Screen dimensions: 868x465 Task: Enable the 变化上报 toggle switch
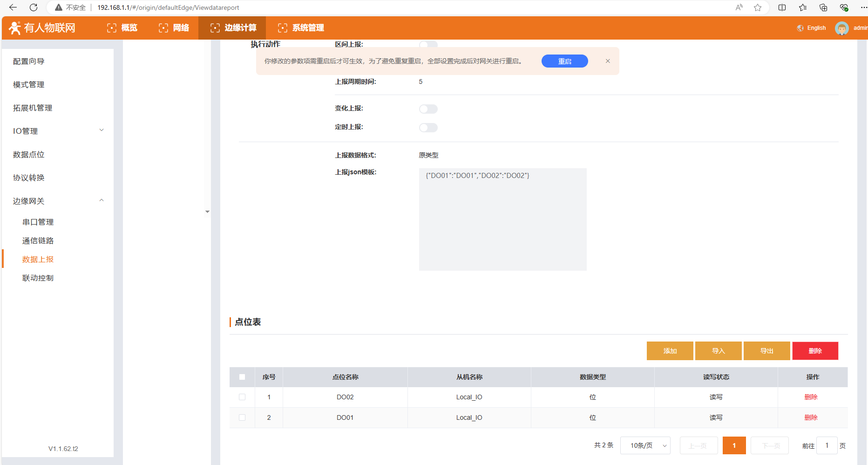coord(428,109)
